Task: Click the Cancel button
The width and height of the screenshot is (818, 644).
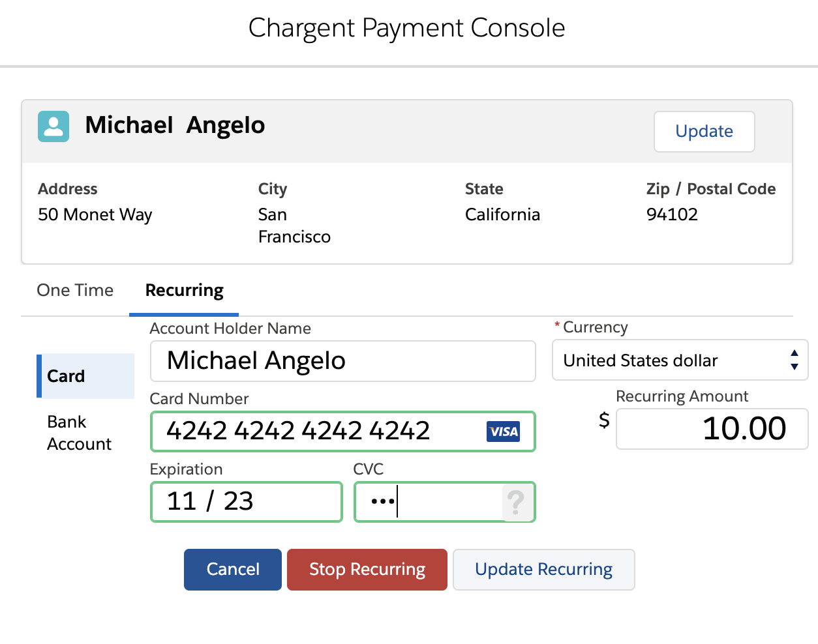Action: (233, 570)
